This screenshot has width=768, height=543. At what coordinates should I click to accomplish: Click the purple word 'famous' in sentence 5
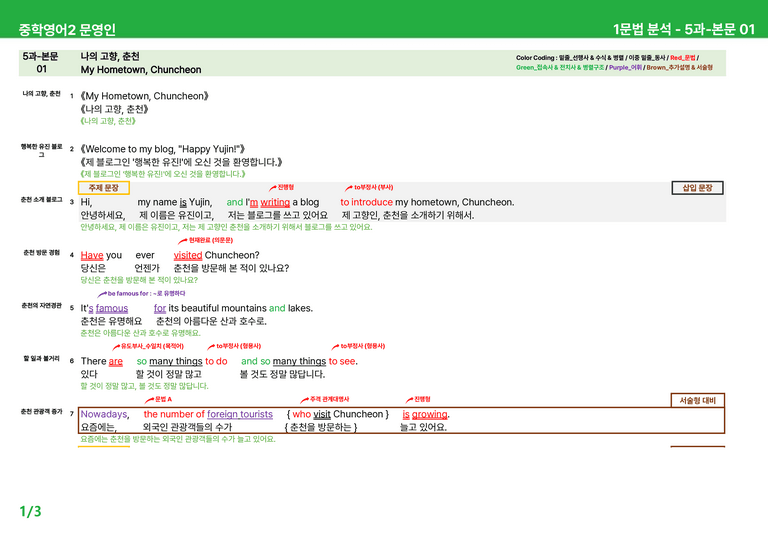112,308
